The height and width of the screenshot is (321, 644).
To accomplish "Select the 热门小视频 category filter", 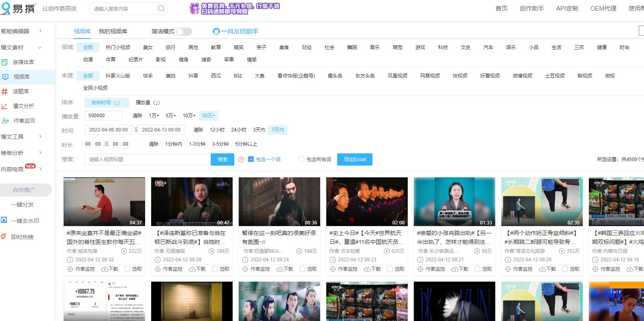I will (x=118, y=47).
